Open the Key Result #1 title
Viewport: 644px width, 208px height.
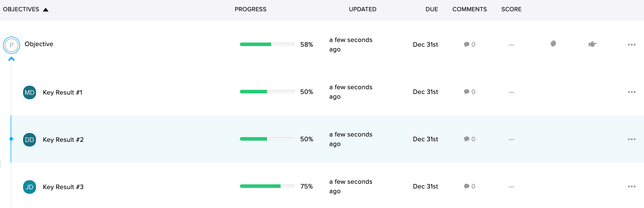[x=63, y=92]
